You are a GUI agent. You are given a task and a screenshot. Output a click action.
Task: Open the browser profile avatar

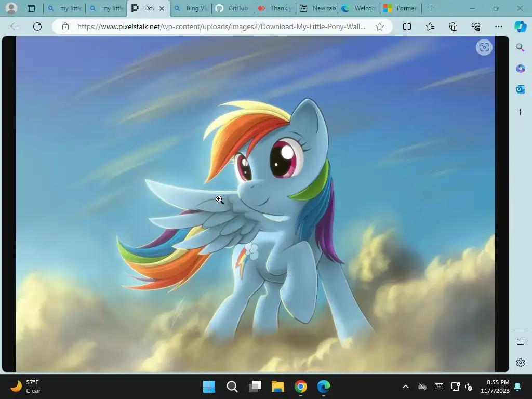(x=11, y=8)
